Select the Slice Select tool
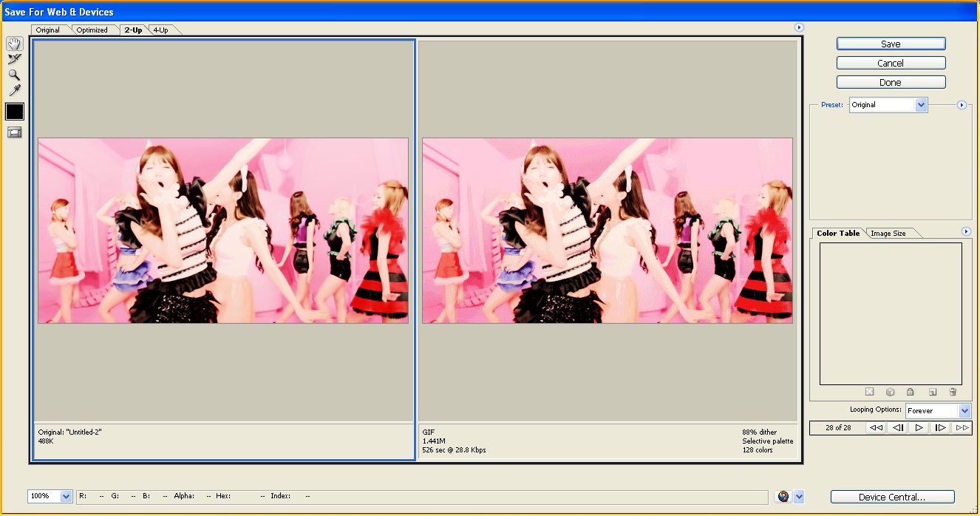 tap(15, 59)
